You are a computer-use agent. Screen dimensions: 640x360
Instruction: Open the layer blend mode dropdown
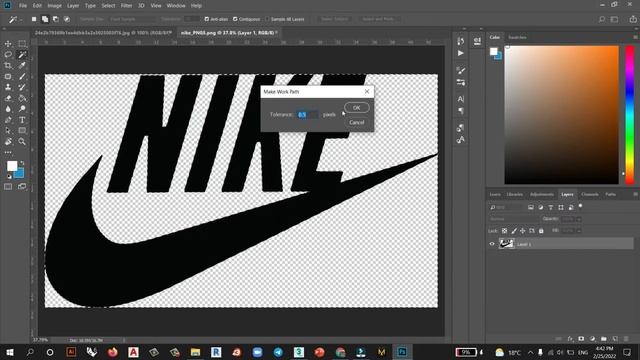click(x=513, y=219)
